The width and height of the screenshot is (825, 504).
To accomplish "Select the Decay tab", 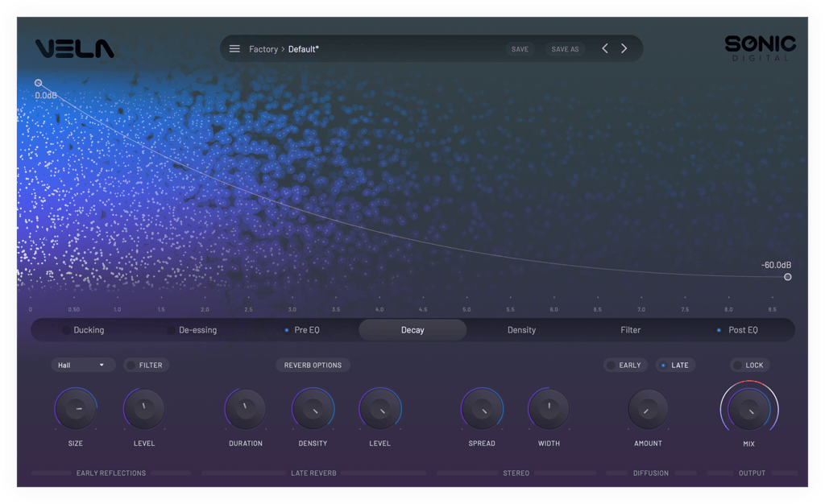I will pyautogui.click(x=412, y=330).
